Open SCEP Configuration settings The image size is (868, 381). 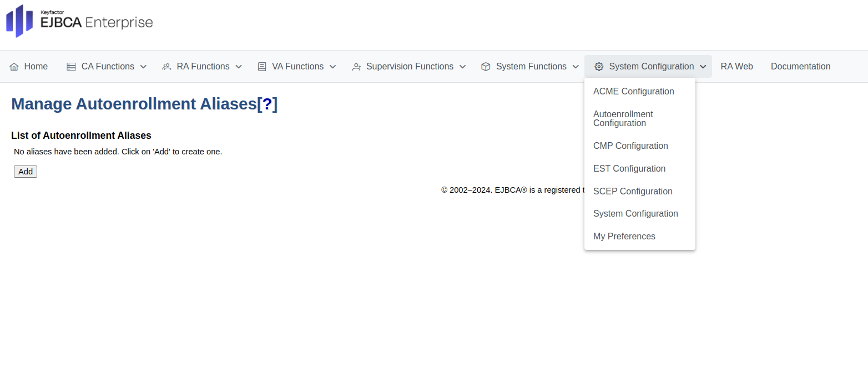[633, 191]
